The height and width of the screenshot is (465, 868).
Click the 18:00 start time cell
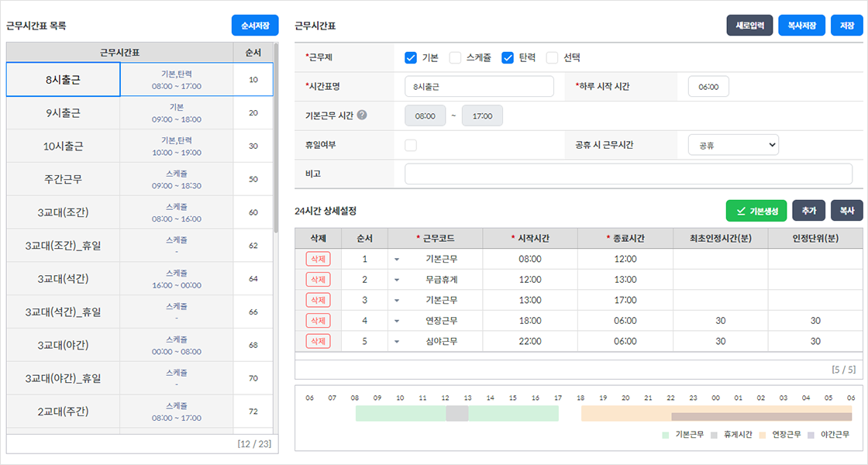coord(530,321)
